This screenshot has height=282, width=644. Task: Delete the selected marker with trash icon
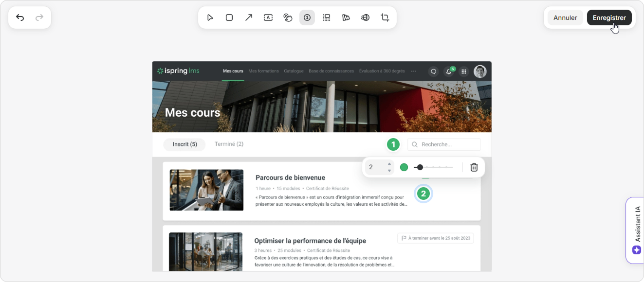coord(474,167)
